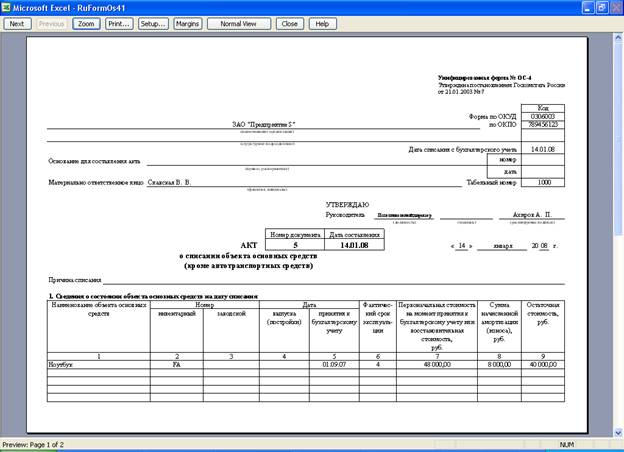This screenshot has width=624, height=452.
Task: Click initial cost value 48 000,00
Action: (x=437, y=364)
